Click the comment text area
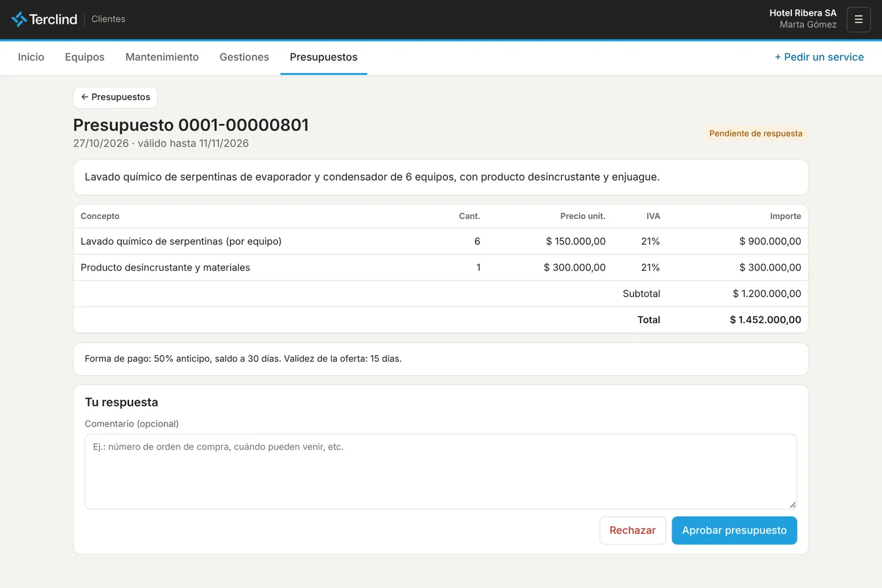This screenshot has height=588, width=882. (441, 472)
